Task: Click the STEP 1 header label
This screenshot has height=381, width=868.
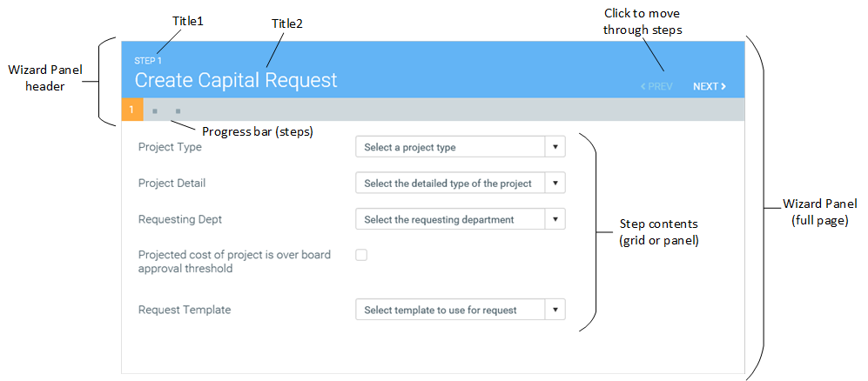Action: (148, 61)
